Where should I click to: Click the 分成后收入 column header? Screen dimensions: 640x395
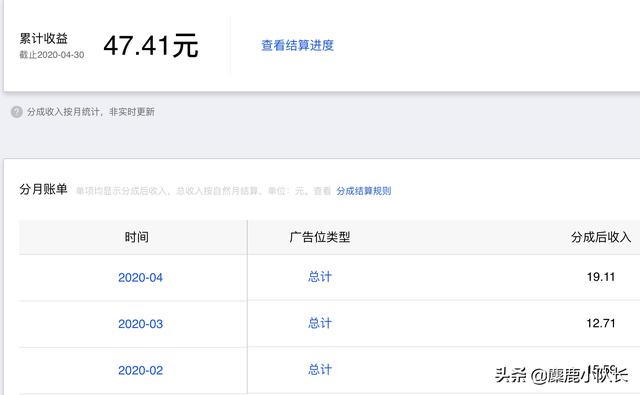pyautogui.click(x=601, y=237)
